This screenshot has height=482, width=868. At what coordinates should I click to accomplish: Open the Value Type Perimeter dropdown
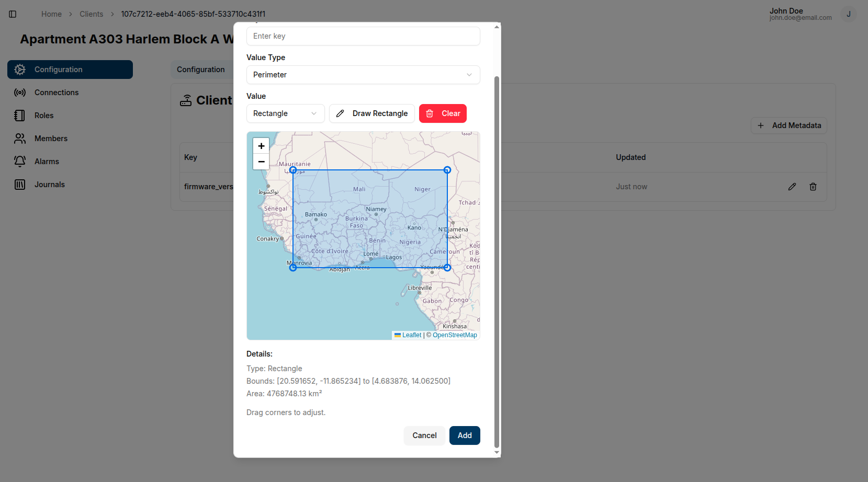(x=363, y=75)
